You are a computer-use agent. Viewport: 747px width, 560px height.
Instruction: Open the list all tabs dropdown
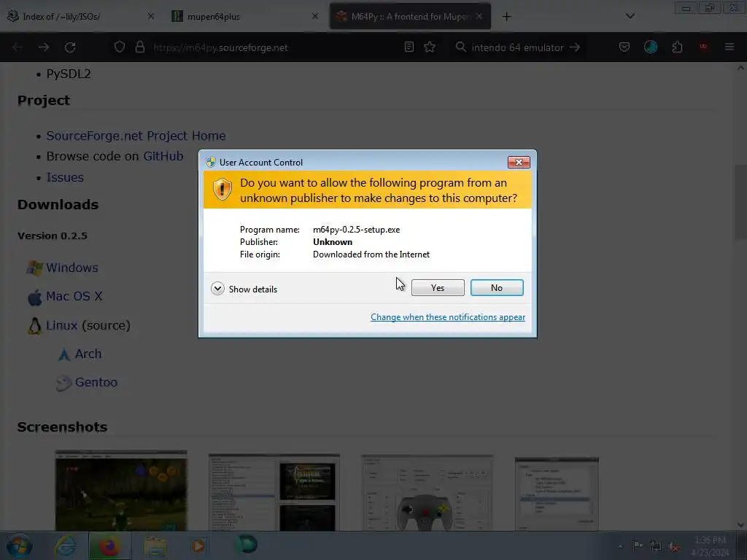pos(630,16)
